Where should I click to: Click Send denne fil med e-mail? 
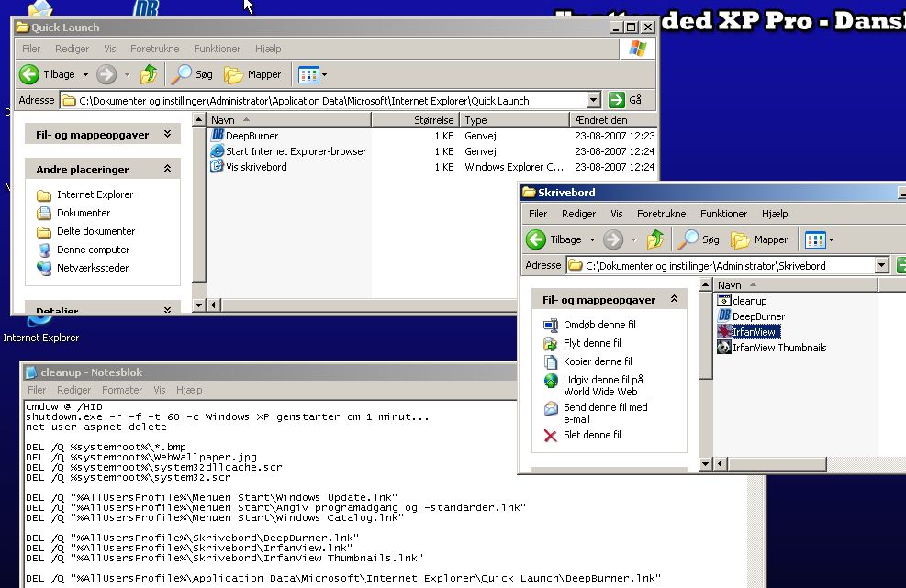pyautogui.click(x=596, y=413)
